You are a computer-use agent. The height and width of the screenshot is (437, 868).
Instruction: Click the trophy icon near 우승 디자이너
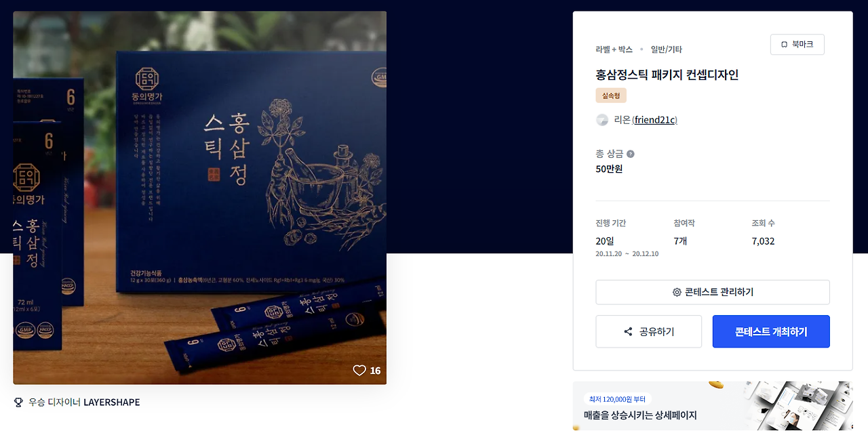(x=18, y=402)
